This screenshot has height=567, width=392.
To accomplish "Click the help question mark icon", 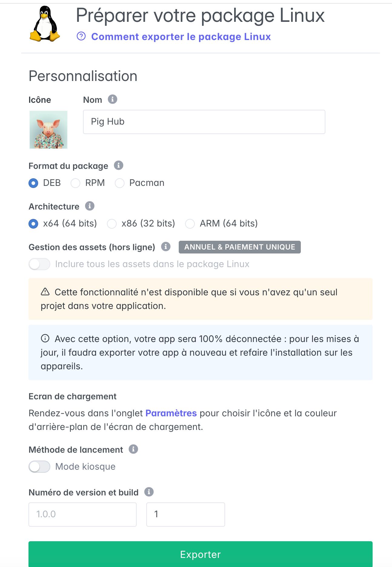I will 81,36.
